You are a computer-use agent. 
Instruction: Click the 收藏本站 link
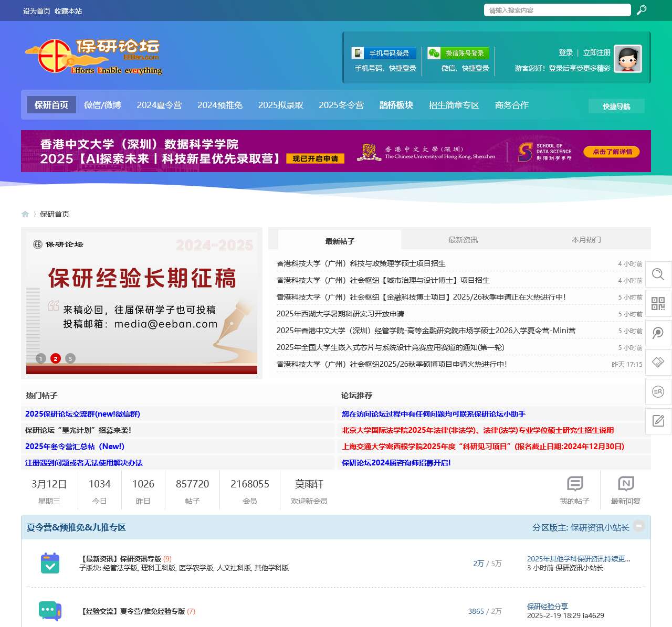pyautogui.click(x=68, y=11)
